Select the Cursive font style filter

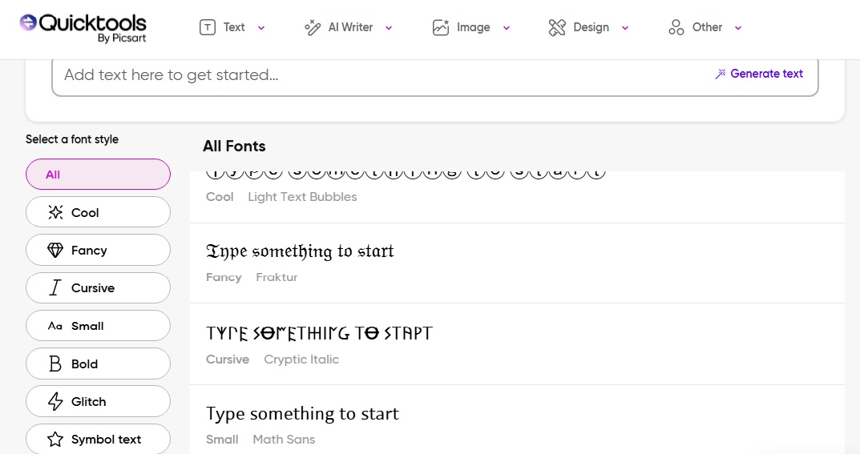coord(98,288)
